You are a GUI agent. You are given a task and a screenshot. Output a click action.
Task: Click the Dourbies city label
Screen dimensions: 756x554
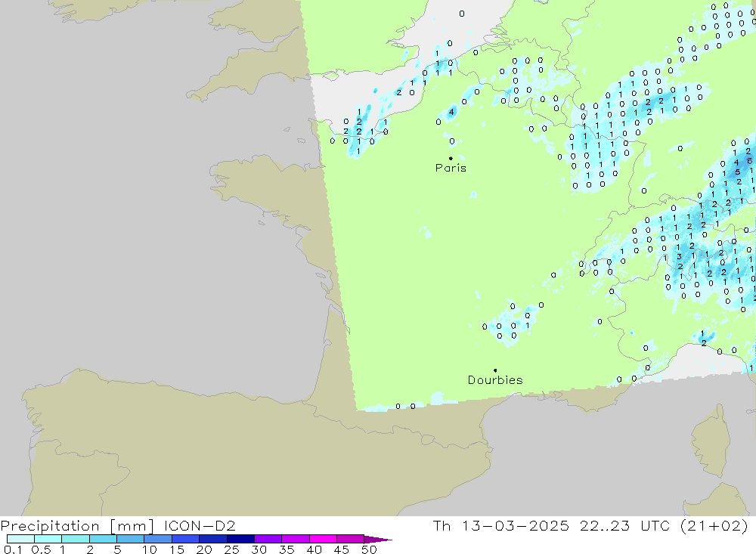495,380
